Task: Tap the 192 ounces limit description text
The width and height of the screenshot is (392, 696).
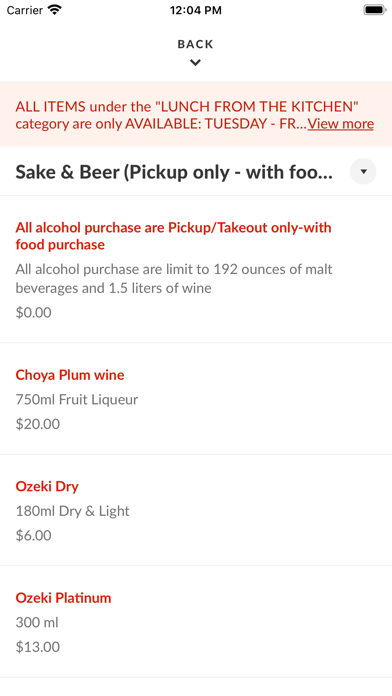Action: pos(174,279)
